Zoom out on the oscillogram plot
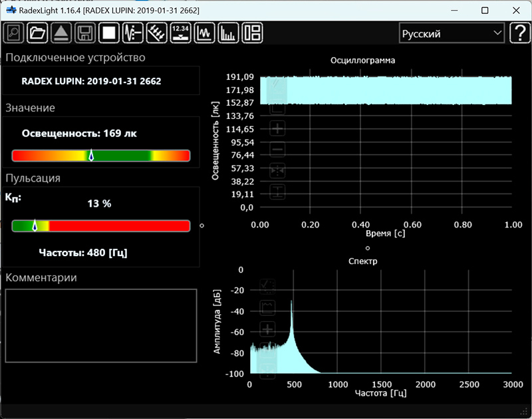This screenshot has width=532, height=419. pyautogui.click(x=277, y=150)
